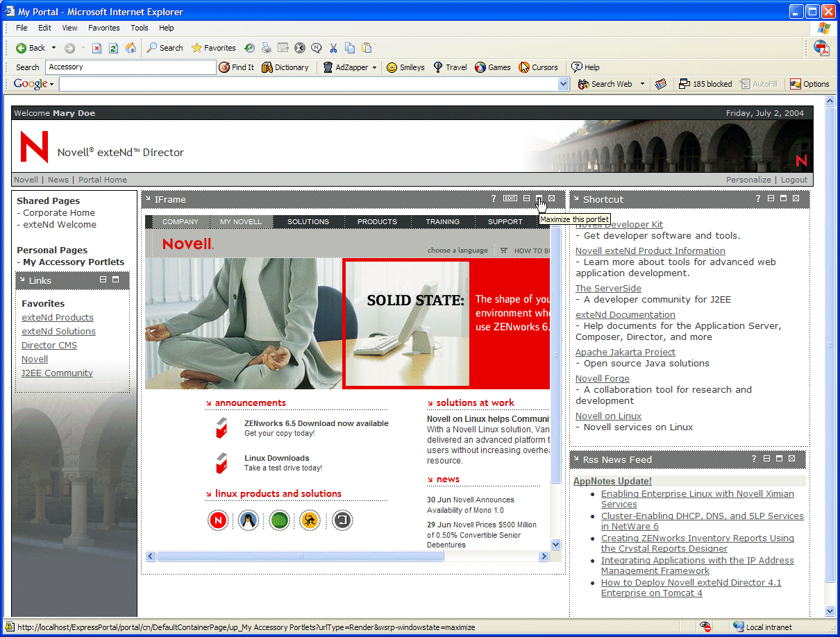Open the Corporate Home shared page
This screenshot has width=840, height=637.
59,213
